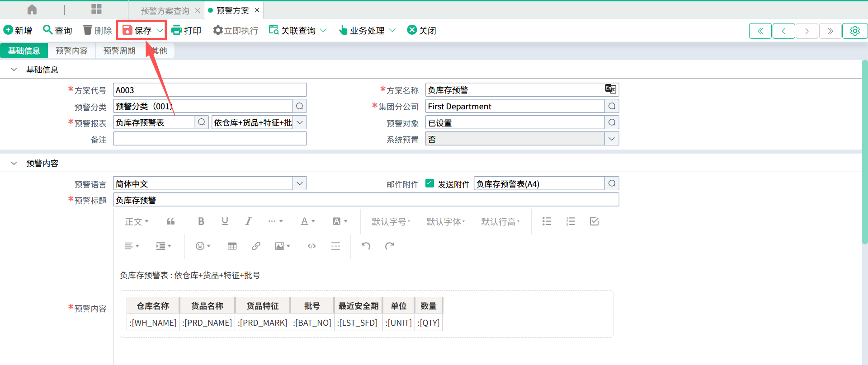Insert a table in the editor
This screenshot has width=868, height=365.
click(232, 246)
